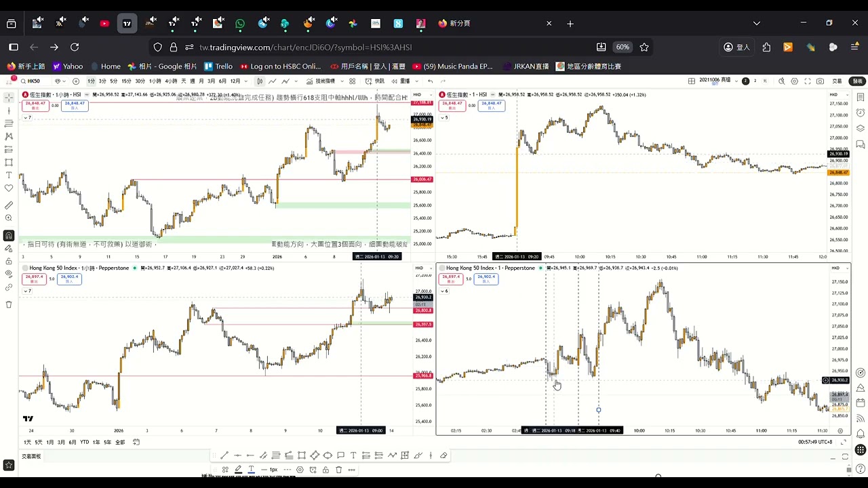The height and width of the screenshot is (488, 868).
Task: Open the 交易面板 trading panel tab
Action: pos(31,456)
